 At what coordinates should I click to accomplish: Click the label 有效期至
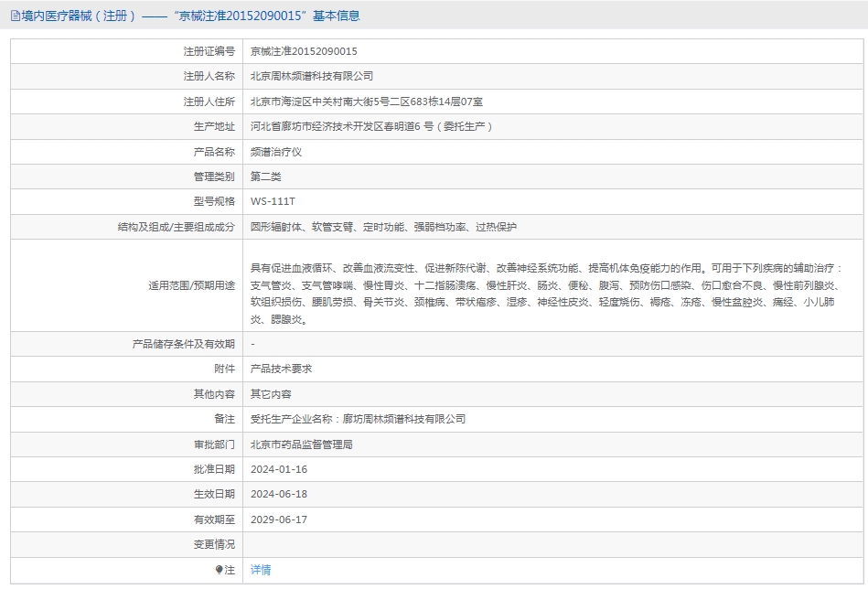(x=214, y=519)
